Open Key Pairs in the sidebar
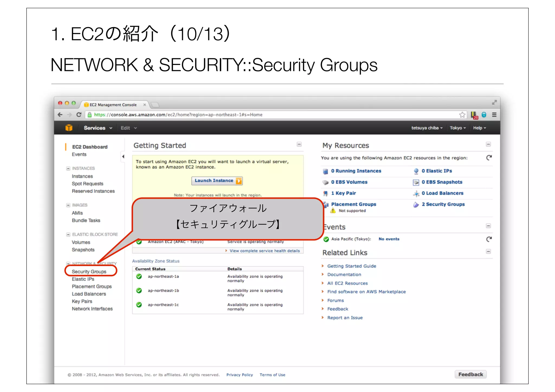Viewport: 555px width, 392px height. (82, 301)
